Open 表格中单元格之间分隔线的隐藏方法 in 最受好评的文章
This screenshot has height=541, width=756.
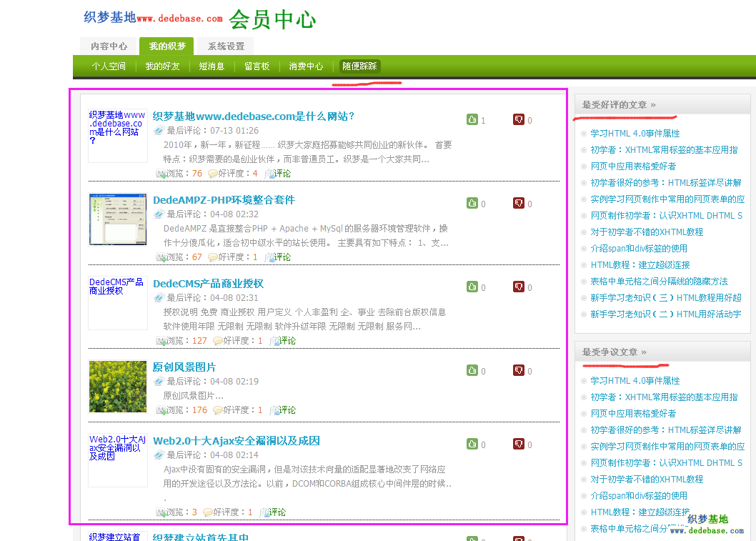pos(659,281)
